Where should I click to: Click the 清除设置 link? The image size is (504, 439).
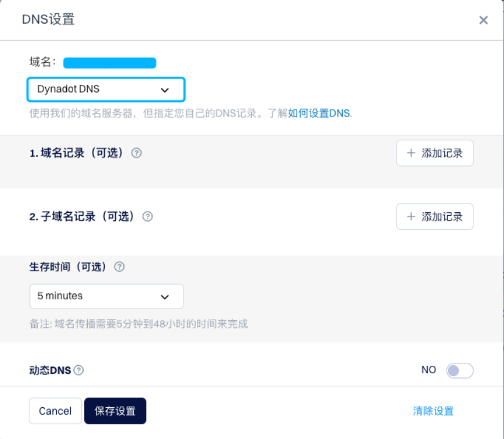tap(433, 411)
